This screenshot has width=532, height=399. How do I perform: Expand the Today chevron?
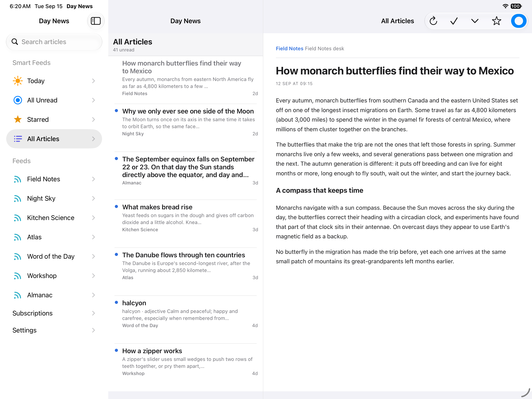point(94,81)
